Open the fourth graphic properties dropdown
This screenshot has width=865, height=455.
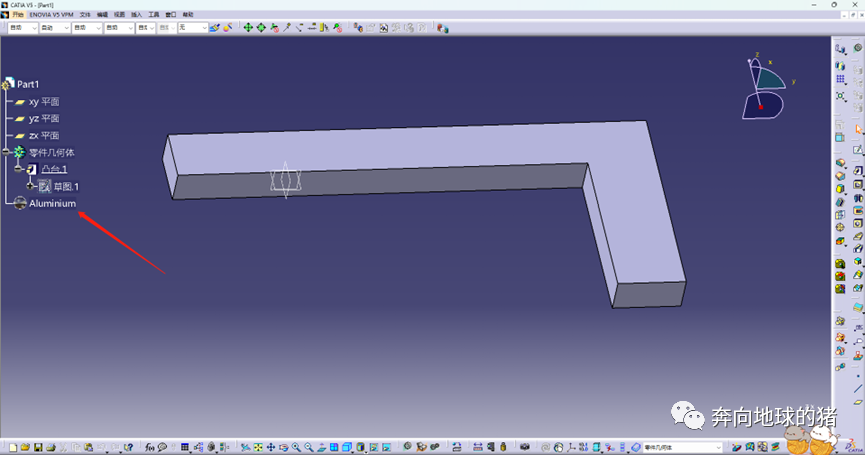[x=119, y=28]
